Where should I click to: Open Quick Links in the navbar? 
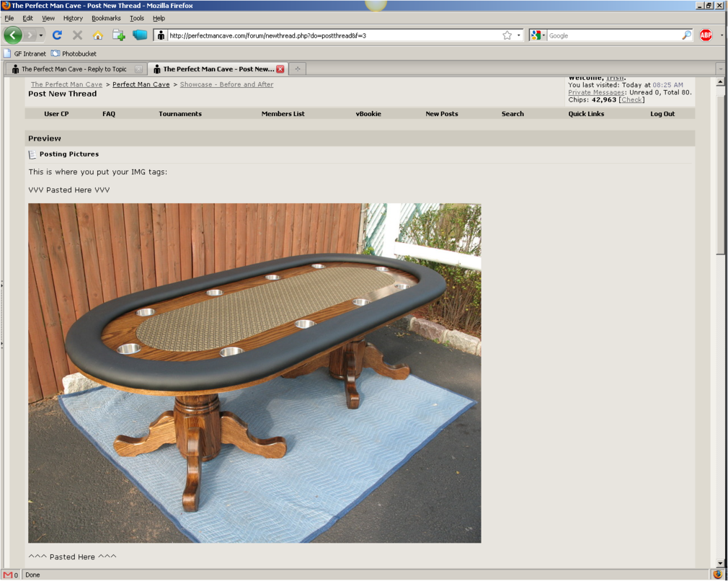tap(586, 114)
